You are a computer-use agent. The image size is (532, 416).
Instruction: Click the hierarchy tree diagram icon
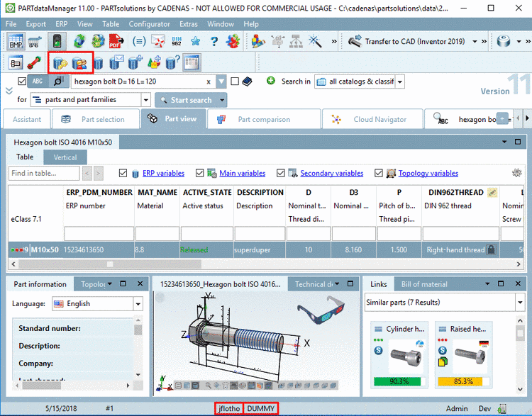pyautogui.click(x=297, y=41)
